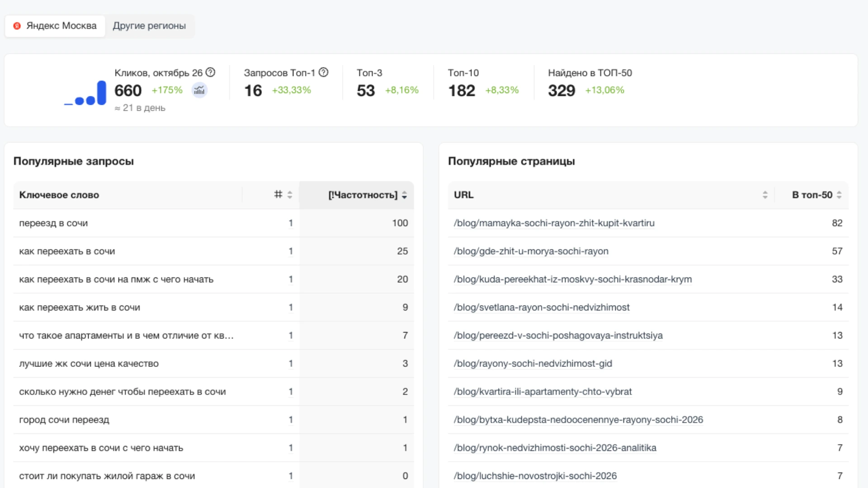The width and height of the screenshot is (868, 488).
Task: Select the keyword 'как переехать в сочи'
Action: click(67, 251)
